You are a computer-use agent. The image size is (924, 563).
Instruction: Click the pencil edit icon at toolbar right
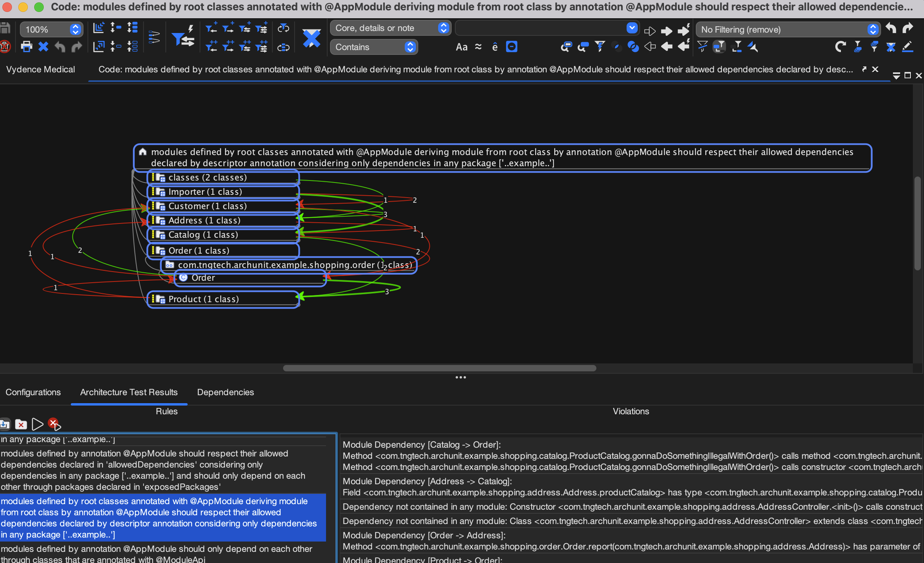[907, 47]
